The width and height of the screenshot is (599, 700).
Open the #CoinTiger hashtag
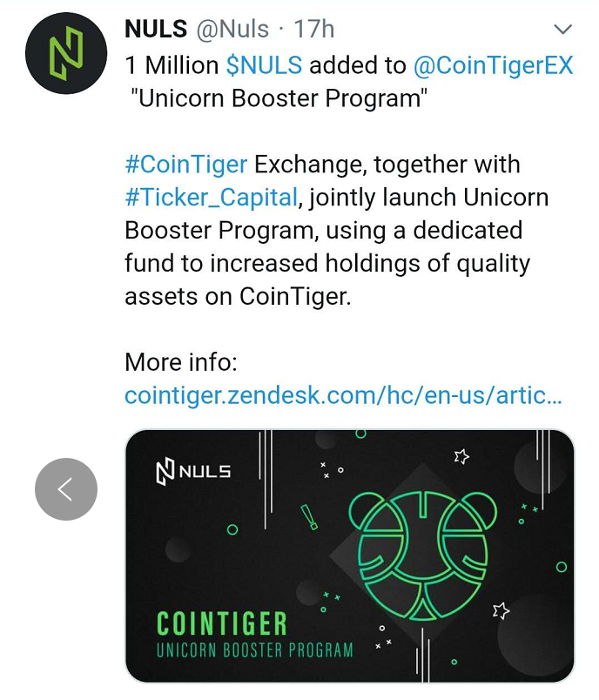tap(186, 165)
